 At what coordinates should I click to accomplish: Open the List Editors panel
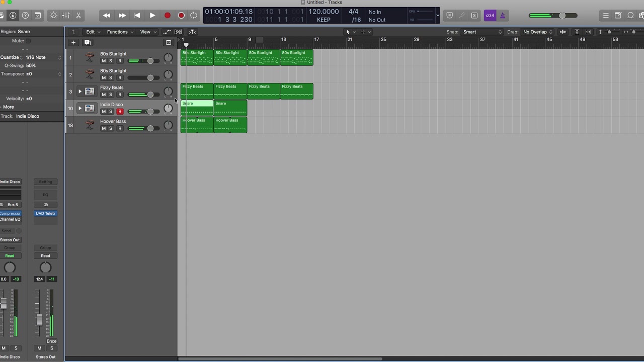point(605,16)
